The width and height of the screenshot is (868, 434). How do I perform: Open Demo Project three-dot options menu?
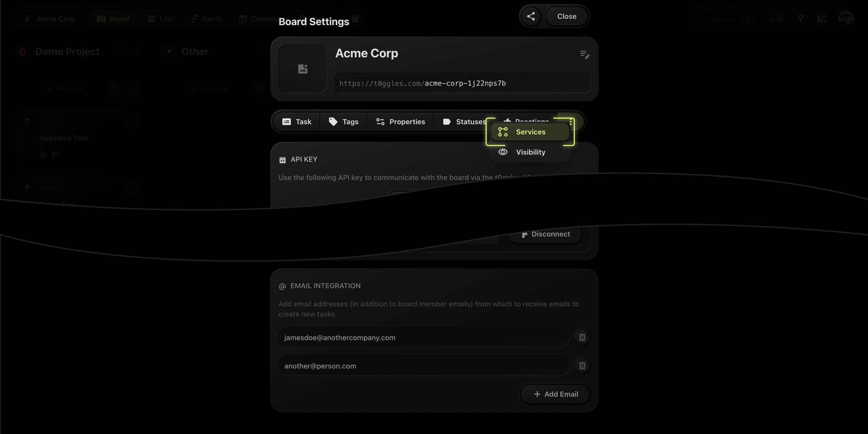tap(137, 51)
